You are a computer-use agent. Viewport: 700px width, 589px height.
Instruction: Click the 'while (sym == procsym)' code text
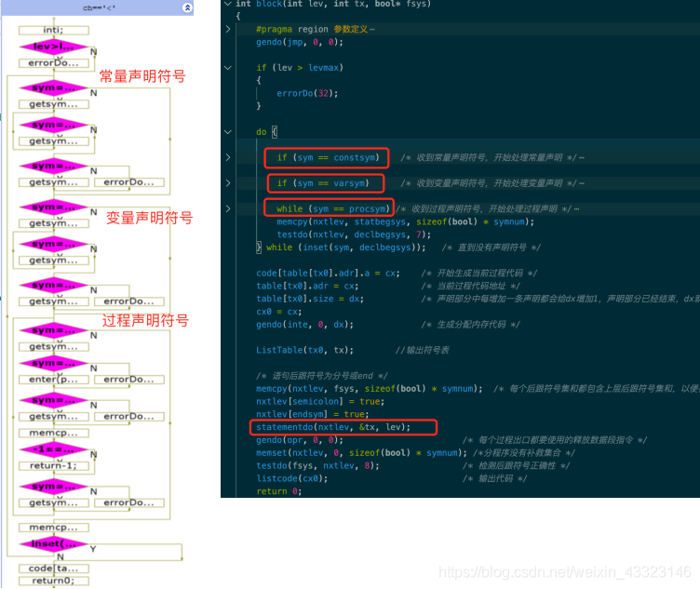(x=333, y=208)
